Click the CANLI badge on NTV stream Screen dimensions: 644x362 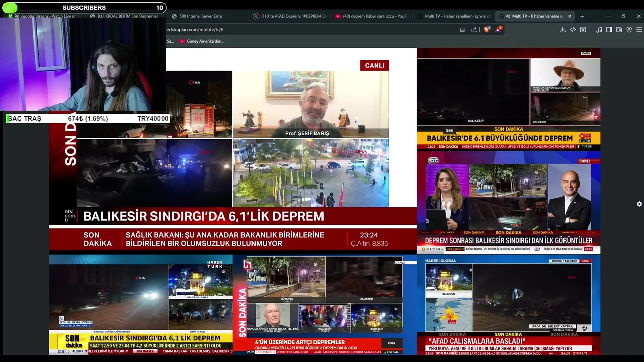[x=374, y=65]
